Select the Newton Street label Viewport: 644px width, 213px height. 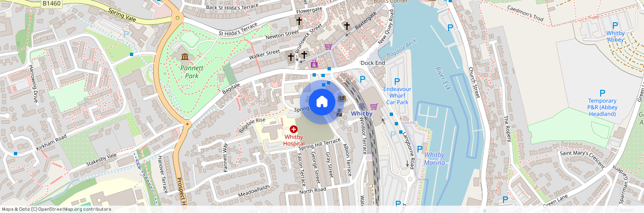(282, 35)
